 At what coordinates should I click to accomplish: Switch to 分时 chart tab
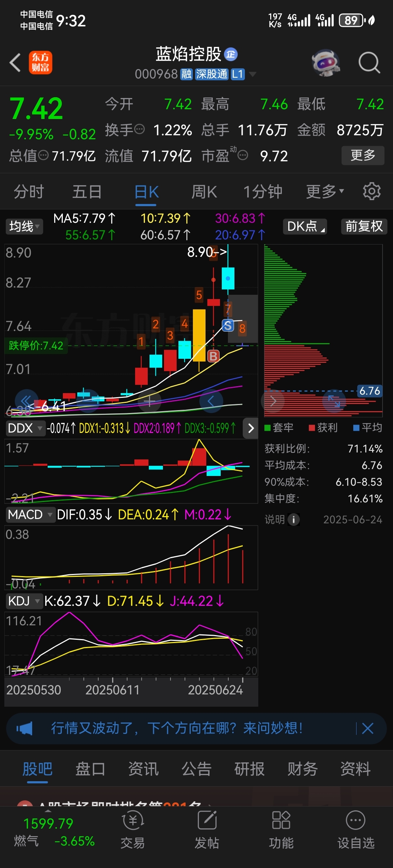(x=29, y=192)
